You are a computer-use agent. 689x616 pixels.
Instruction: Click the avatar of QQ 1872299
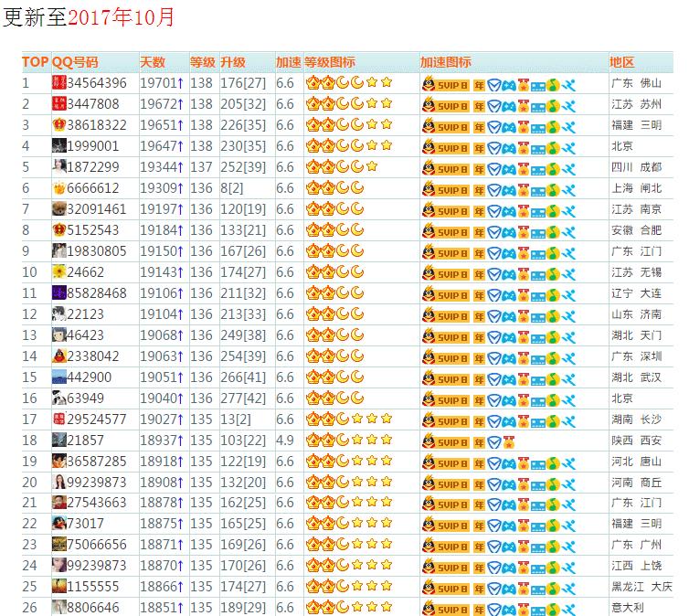click(59, 167)
